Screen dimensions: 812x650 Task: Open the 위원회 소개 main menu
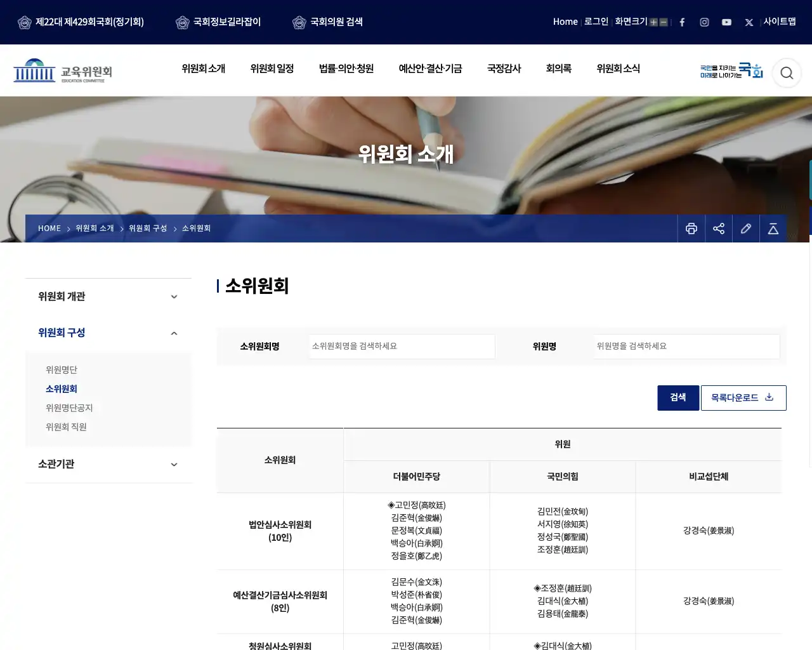pos(204,69)
